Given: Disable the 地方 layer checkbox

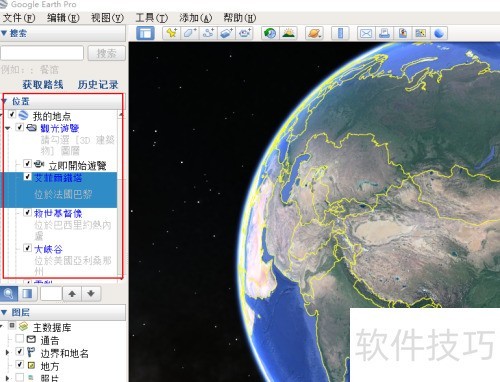Looking at the screenshot, I should click(x=20, y=364).
